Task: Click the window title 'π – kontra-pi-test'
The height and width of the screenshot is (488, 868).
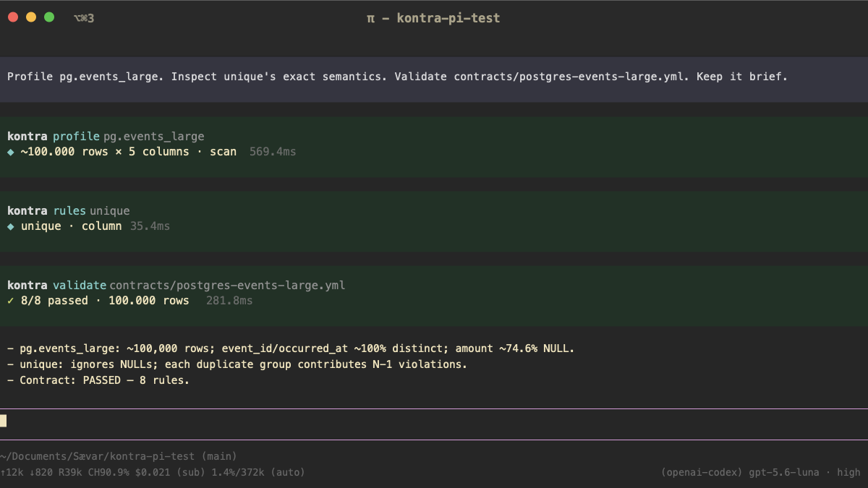Action: tap(433, 18)
